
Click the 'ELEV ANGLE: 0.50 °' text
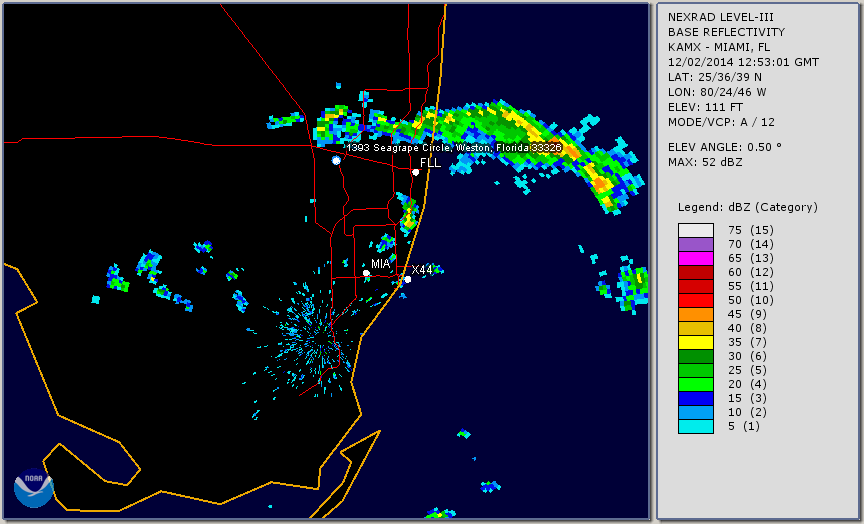point(725,147)
